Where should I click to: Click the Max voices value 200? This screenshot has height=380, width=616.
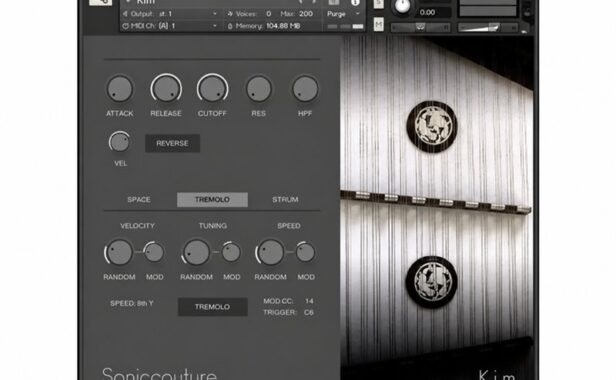click(306, 14)
